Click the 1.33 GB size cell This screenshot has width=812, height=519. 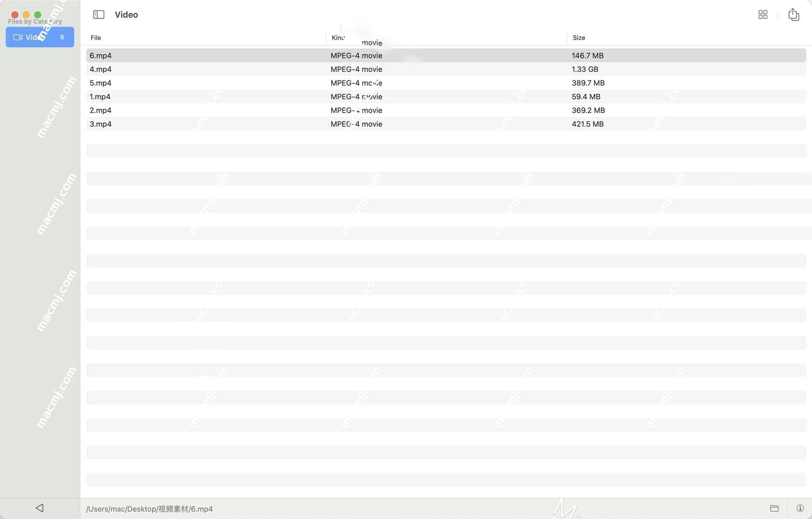point(585,69)
